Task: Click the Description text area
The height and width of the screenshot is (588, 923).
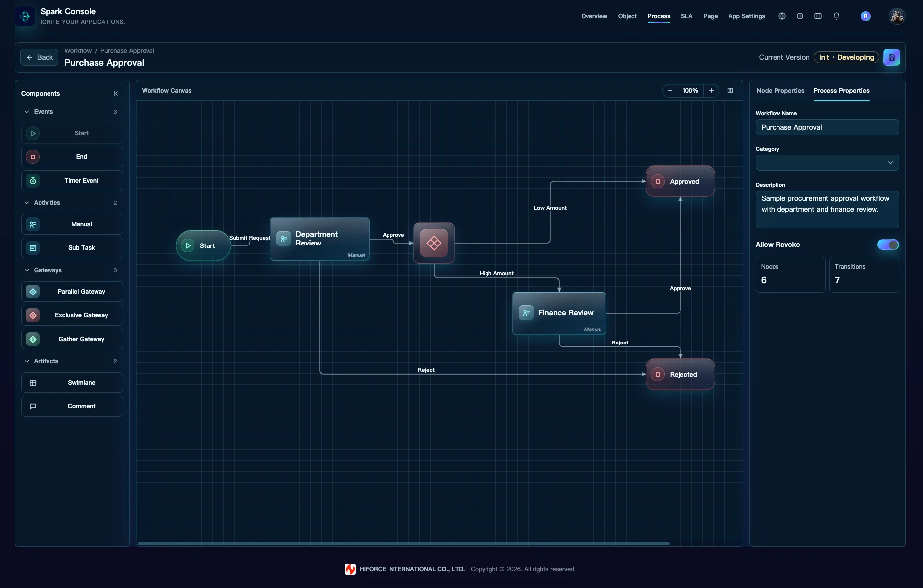Action: [x=827, y=209]
